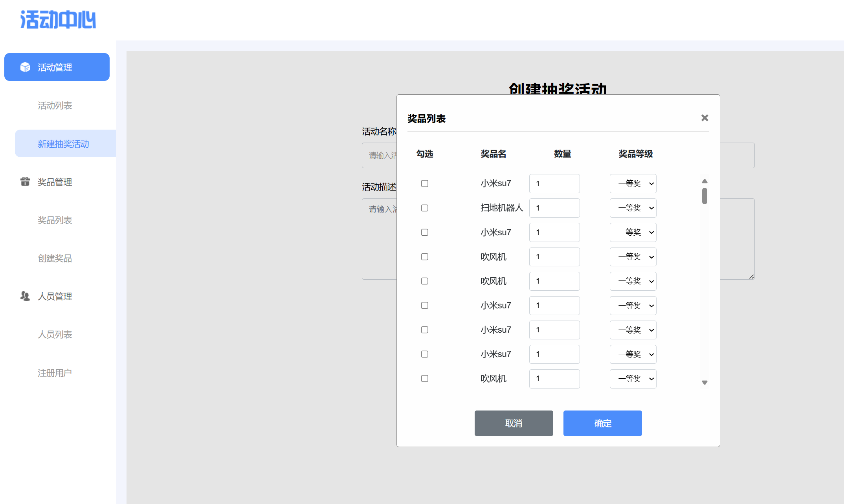Click the gift icon beside 奖品管理

tap(25, 181)
